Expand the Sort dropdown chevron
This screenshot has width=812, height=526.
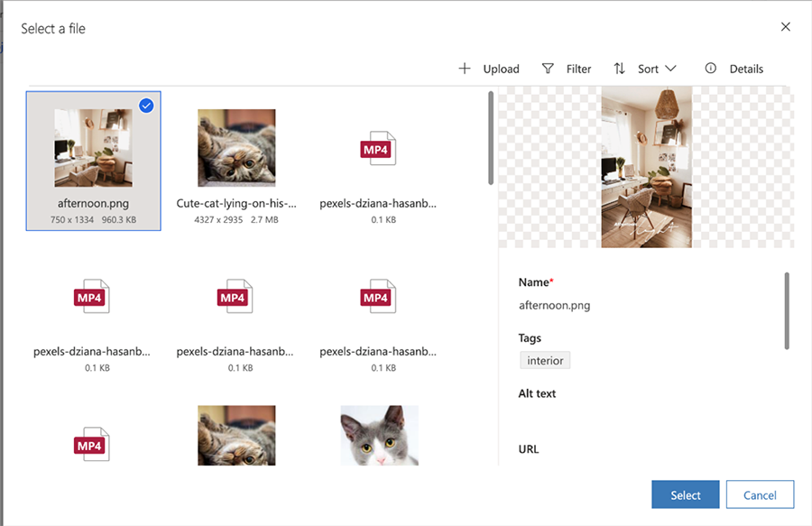click(x=670, y=69)
